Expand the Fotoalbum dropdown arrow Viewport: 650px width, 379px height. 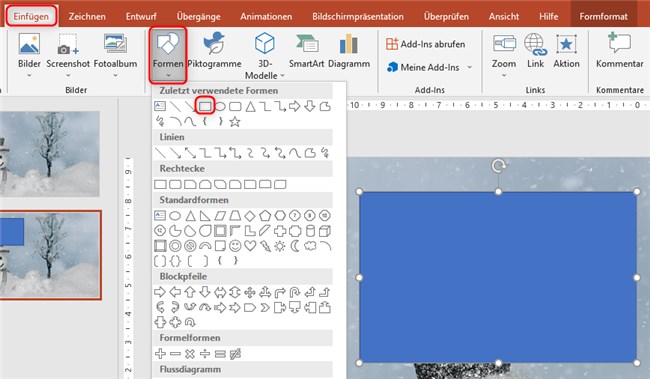115,75
